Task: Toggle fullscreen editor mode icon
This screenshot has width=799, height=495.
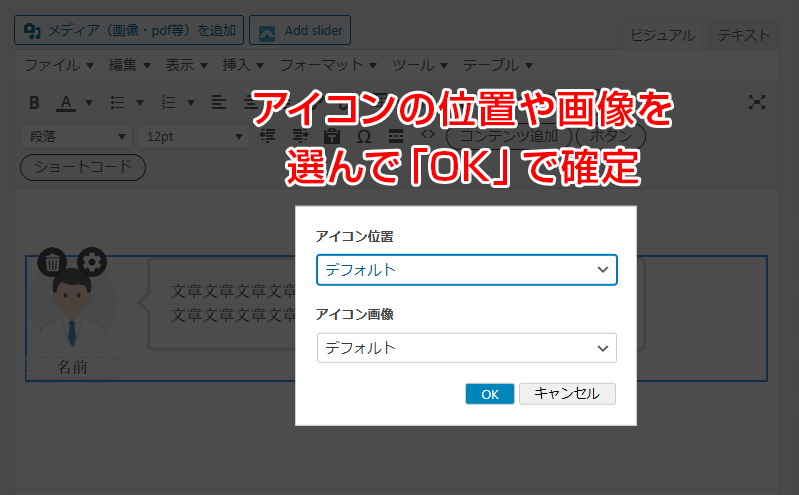Action: (x=758, y=102)
